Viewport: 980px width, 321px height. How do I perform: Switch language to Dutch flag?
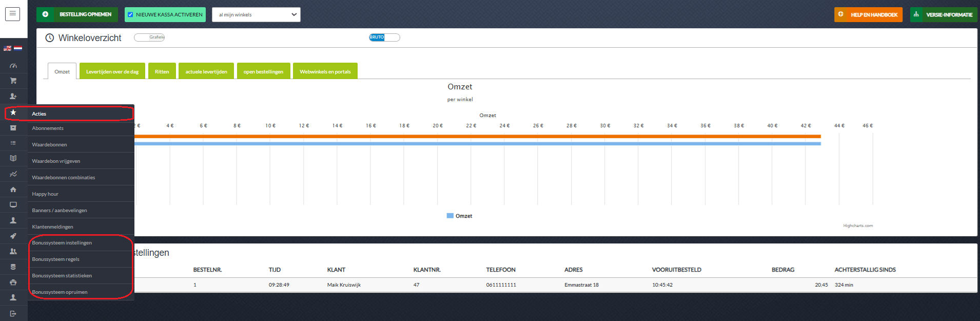18,48
